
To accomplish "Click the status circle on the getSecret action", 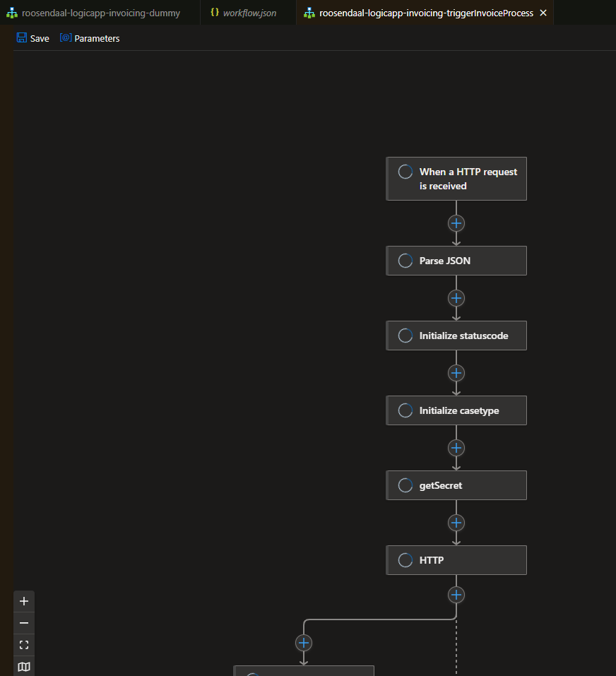I will click(405, 485).
